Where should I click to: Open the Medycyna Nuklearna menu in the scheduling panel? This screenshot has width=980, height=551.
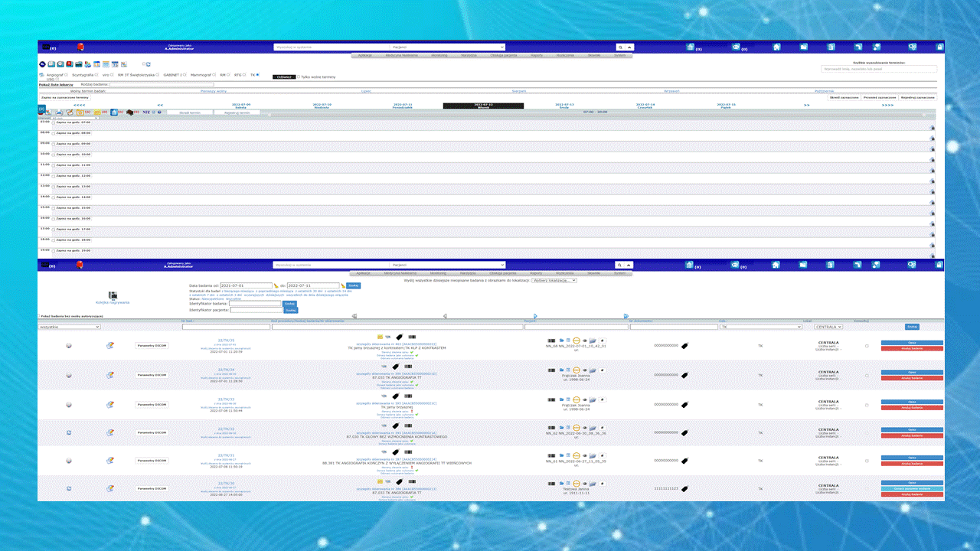point(401,55)
